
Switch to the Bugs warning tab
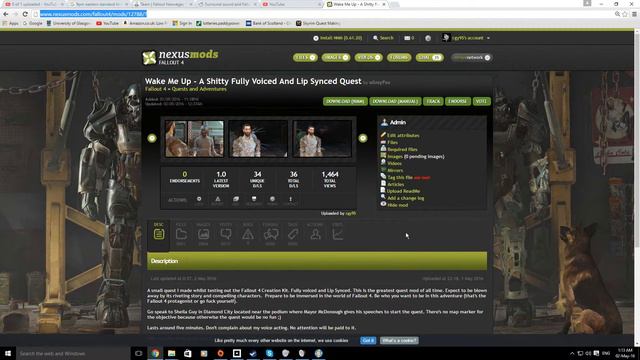(248, 234)
